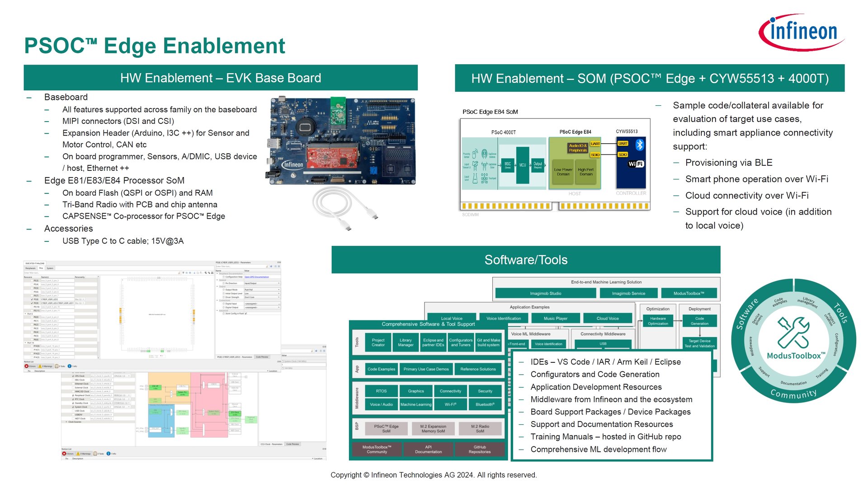Click the Primary Use Case Demos box
Viewport: 868px width, 488px height.
pos(426,369)
